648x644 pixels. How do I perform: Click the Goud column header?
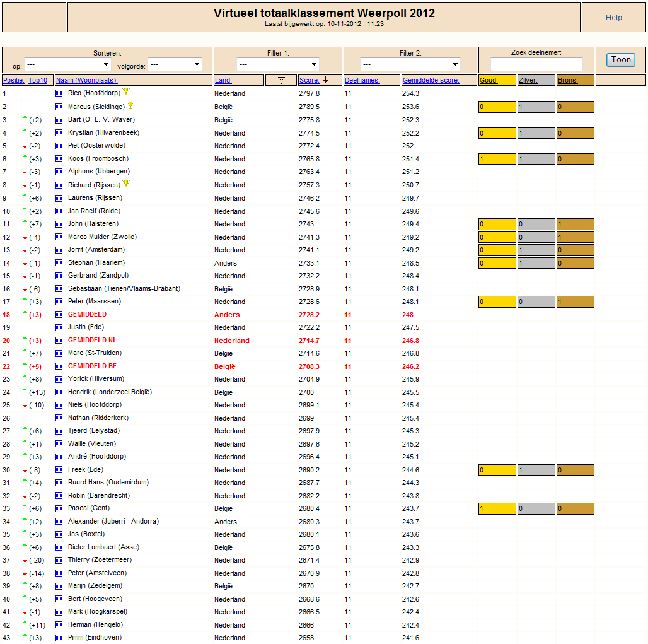click(489, 80)
